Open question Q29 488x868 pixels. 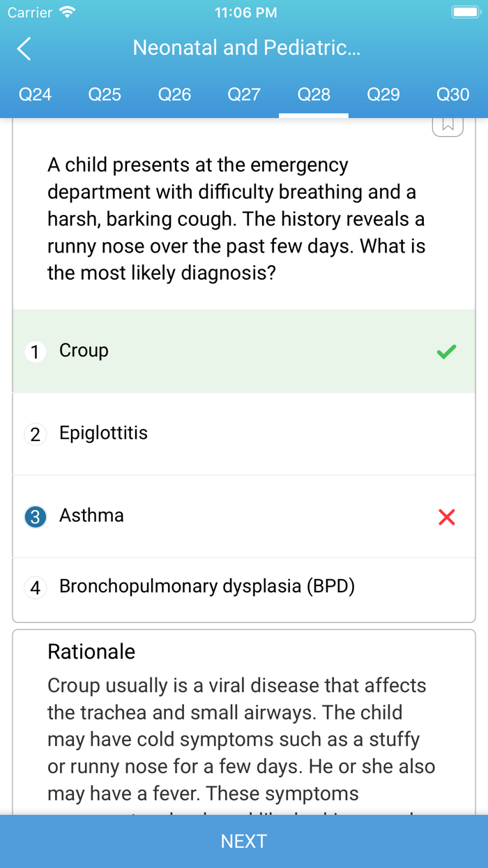click(383, 94)
